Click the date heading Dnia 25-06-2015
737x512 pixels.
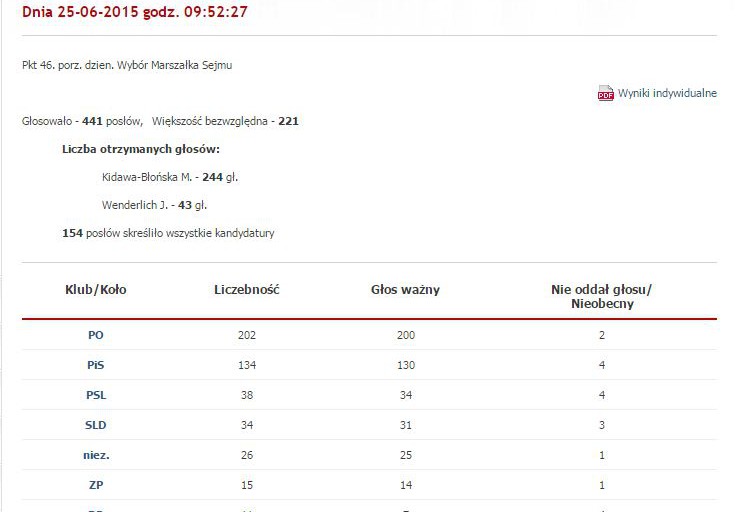pyautogui.click(x=135, y=13)
